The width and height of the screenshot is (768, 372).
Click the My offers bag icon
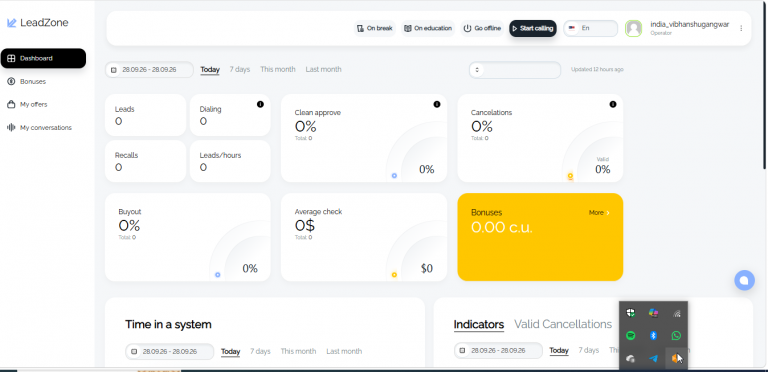[11, 104]
